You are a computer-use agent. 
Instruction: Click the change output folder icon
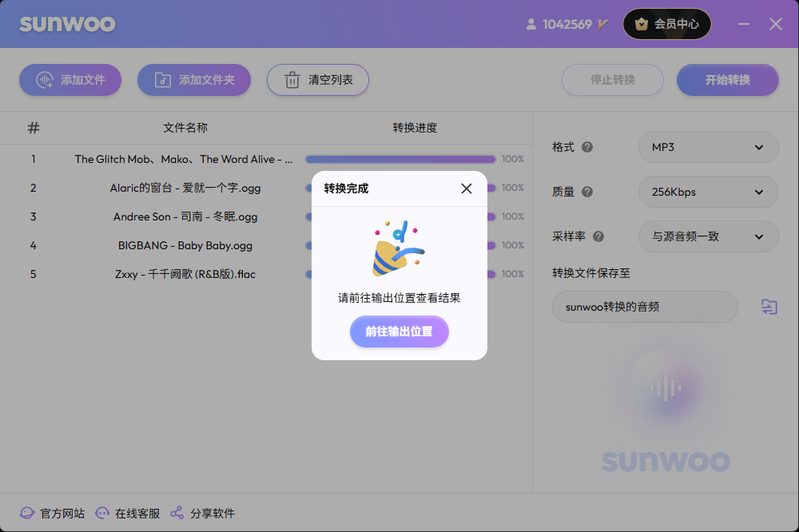coord(769,307)
